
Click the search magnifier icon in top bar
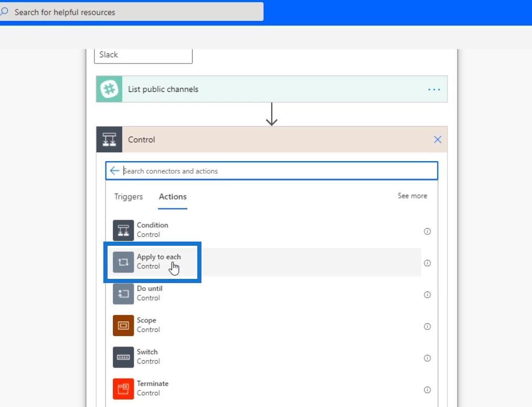[4, 12]
